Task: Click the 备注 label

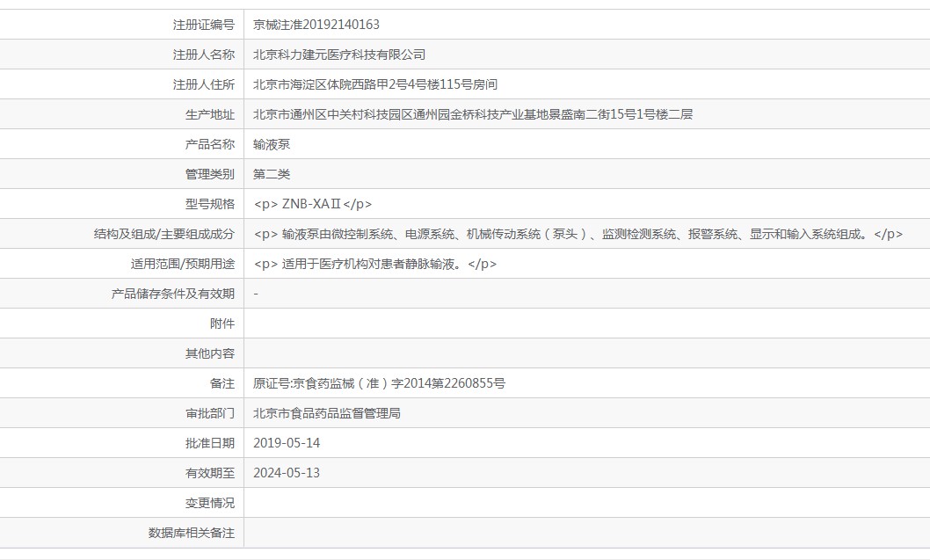Action: [222, 383]
